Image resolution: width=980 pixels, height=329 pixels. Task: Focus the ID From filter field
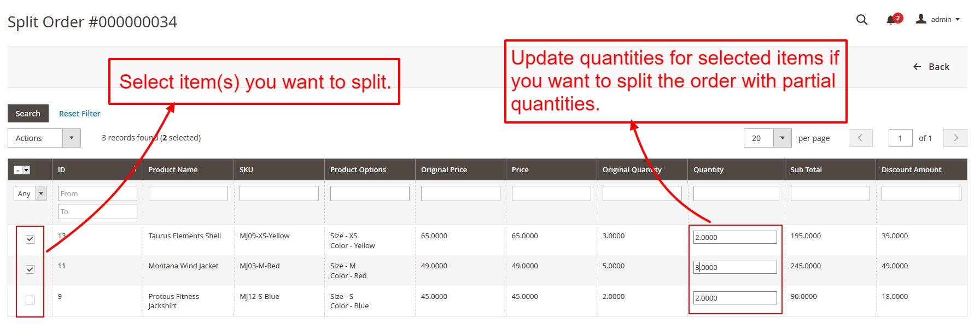click(x=97, y=193)
